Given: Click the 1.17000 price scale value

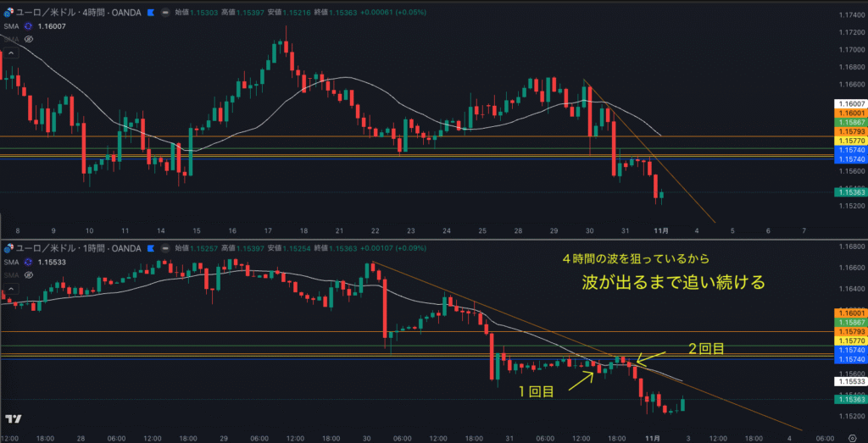Looking at the screenshot, I should 851,49.
